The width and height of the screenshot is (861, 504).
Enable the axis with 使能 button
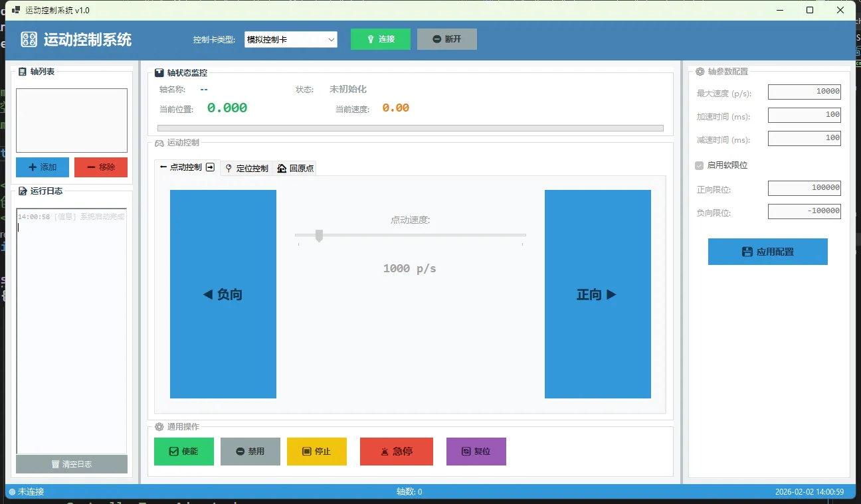(x=184, y=452)
